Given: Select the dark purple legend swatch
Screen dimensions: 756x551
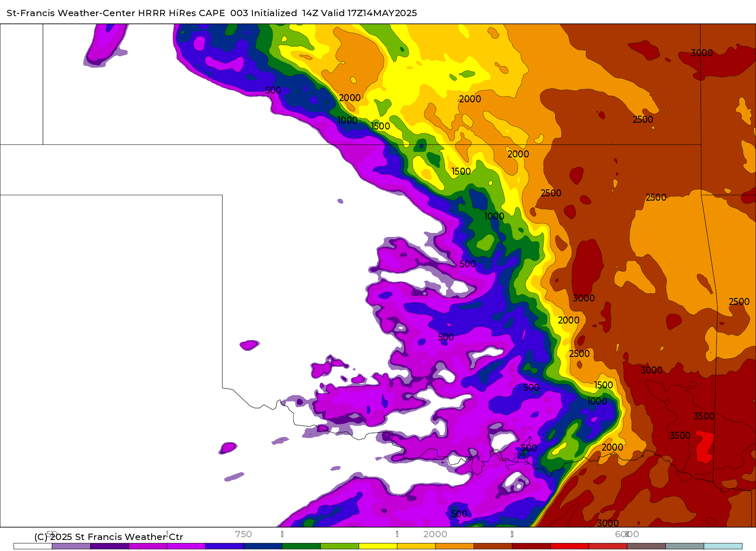Looking at the screenshot, I should tap(109, 546).
